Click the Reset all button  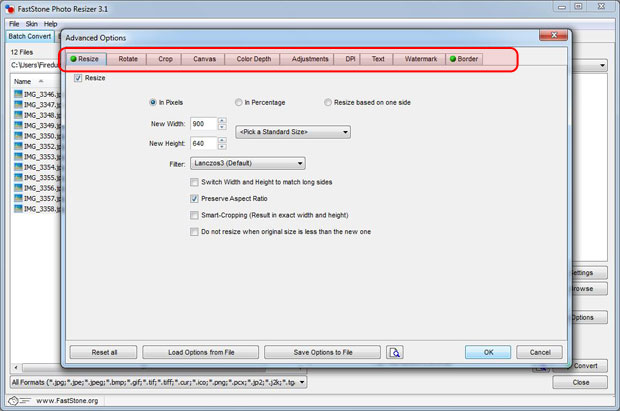coord(104,352)
